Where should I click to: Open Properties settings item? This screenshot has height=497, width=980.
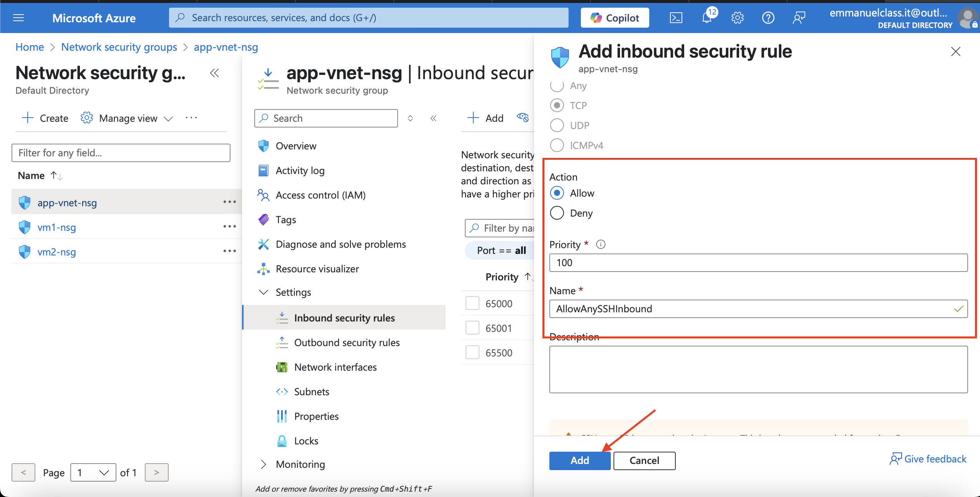316,416
